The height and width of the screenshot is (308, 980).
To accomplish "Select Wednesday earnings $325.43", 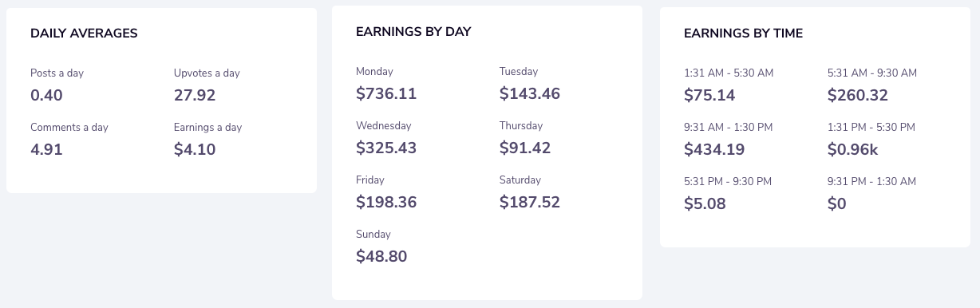I will pyautogui.click(x=386, y=148).
